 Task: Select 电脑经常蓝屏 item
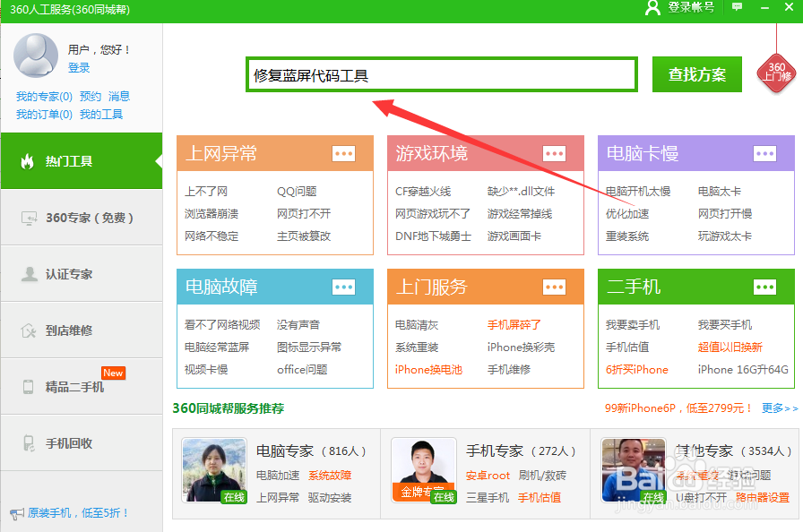[x=217, y=348]
